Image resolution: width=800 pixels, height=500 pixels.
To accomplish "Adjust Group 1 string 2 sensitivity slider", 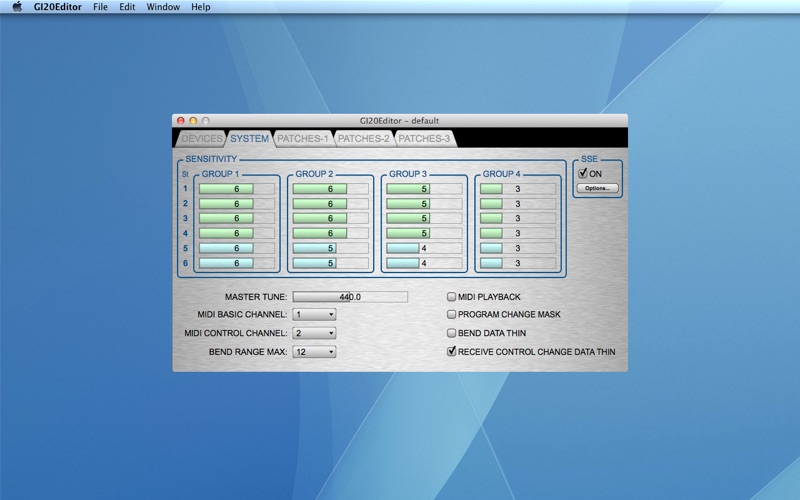I will (x=237, y=204).
